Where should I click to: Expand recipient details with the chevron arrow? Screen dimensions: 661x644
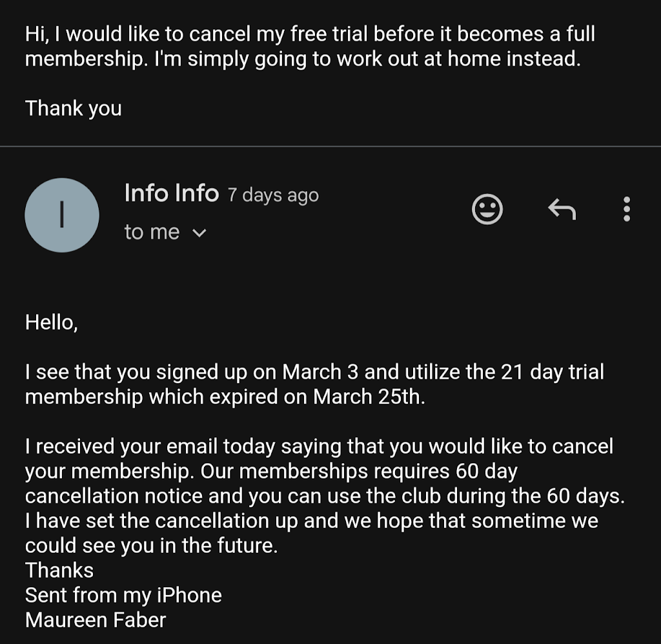coord(199,233)
